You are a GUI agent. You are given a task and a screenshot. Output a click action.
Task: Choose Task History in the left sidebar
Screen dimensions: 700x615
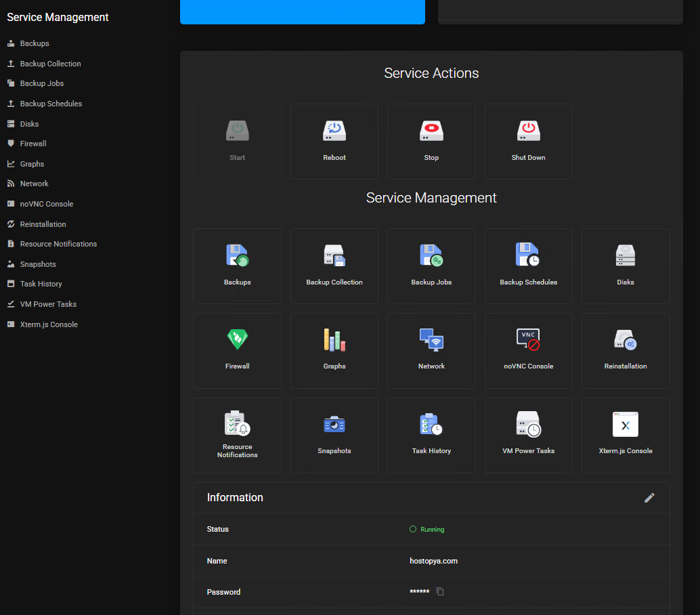pos(35,284)
